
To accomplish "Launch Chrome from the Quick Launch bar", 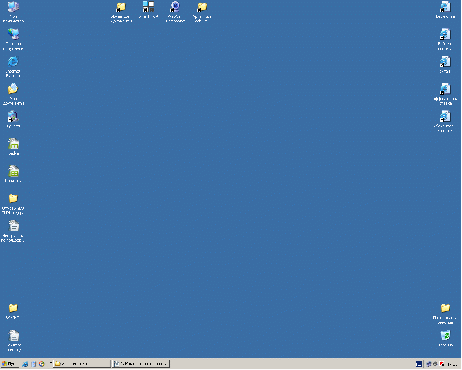I will point(42,364).
